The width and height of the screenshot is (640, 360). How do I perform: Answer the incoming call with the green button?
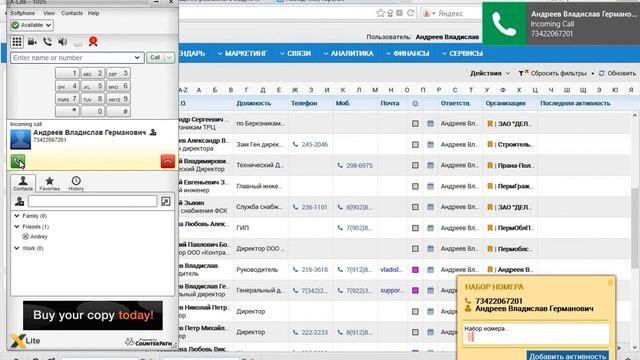(18, 162)
